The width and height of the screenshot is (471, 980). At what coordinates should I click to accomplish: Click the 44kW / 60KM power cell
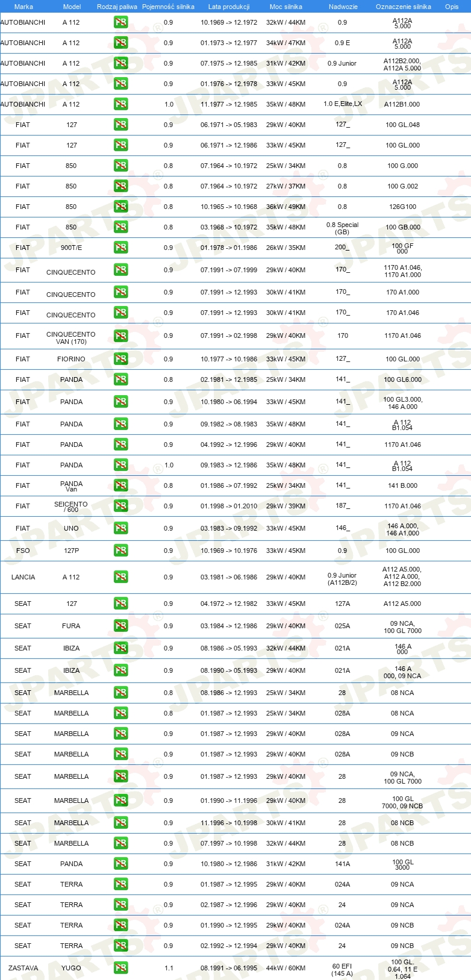(286, 968)
